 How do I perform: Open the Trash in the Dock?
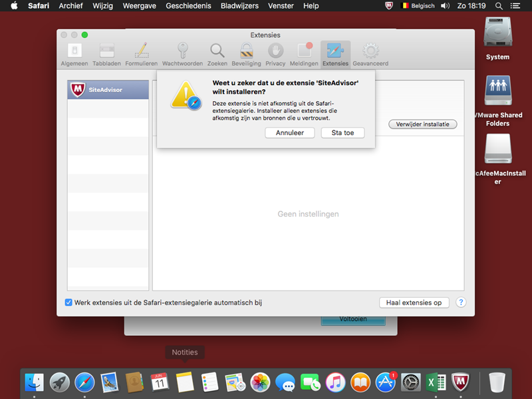click(497, 382)
